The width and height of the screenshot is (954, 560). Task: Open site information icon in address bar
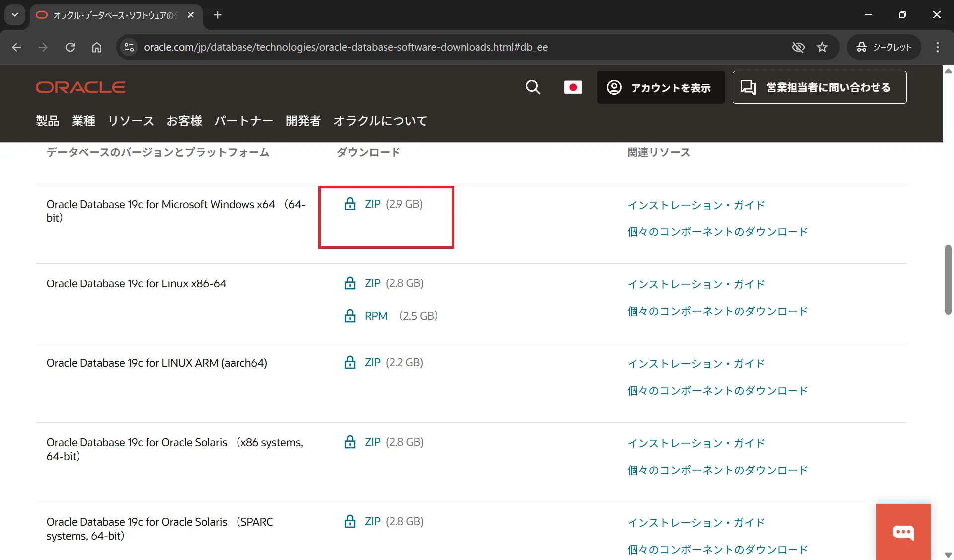click(129, 47)
